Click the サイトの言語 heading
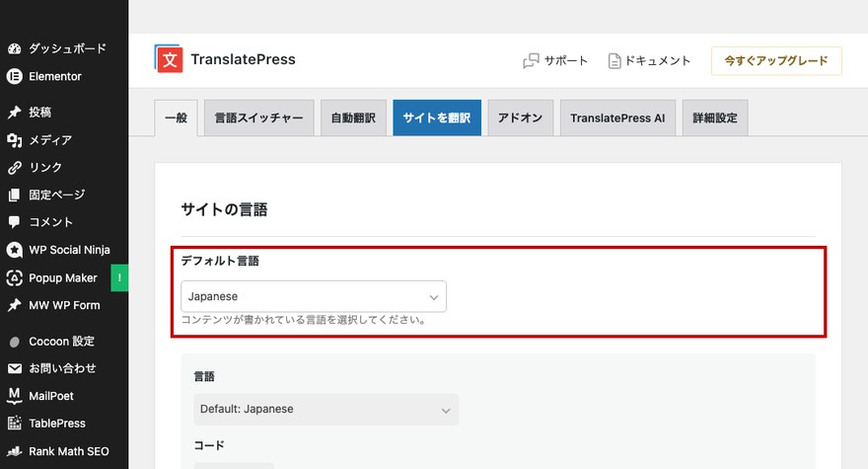868x469 pixels. coord(224,209)
